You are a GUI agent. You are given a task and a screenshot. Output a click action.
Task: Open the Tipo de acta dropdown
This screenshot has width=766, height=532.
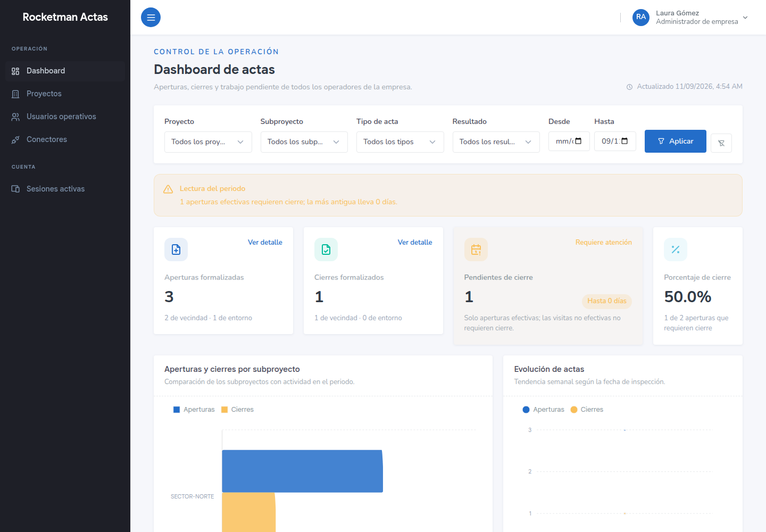click(400, 142)
